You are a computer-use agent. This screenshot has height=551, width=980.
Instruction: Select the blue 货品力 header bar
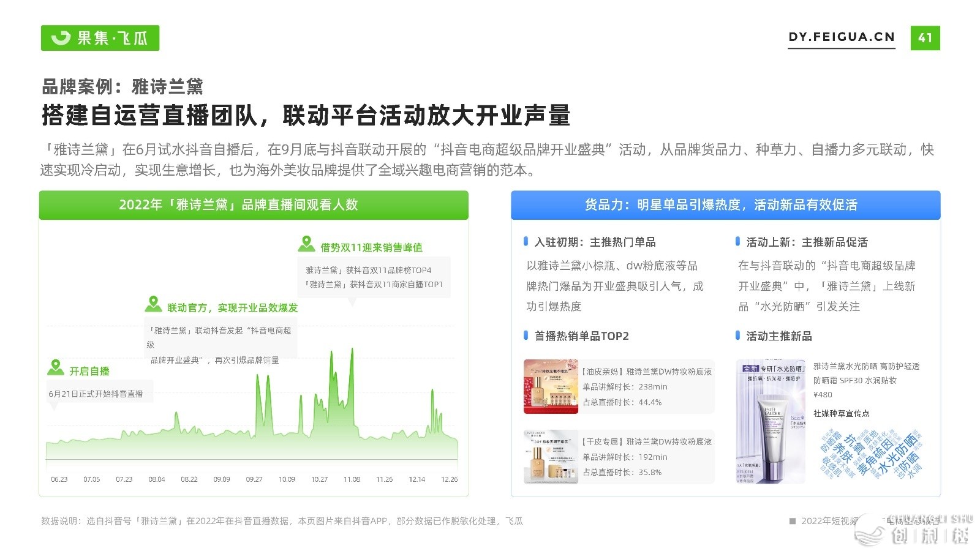[x=725, y=205]
